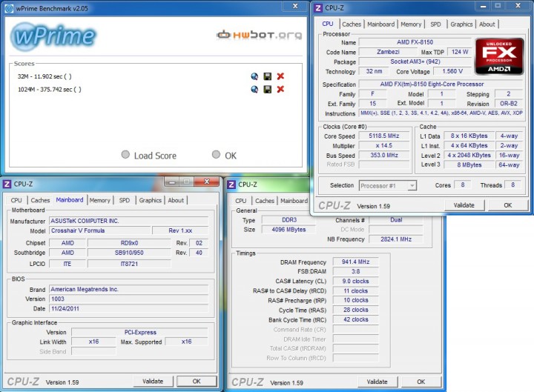
Task: Save the 1024M score floppy icon
Action: coord(268,89)
